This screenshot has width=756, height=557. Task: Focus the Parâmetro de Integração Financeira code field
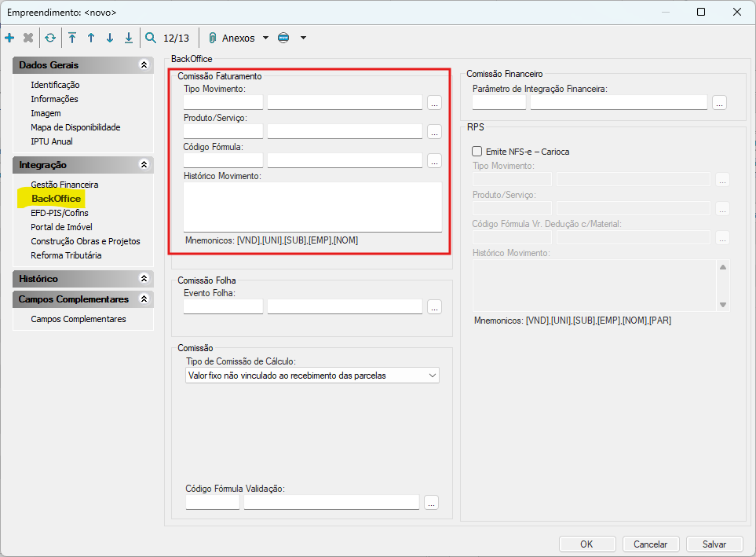pos(499,102)
